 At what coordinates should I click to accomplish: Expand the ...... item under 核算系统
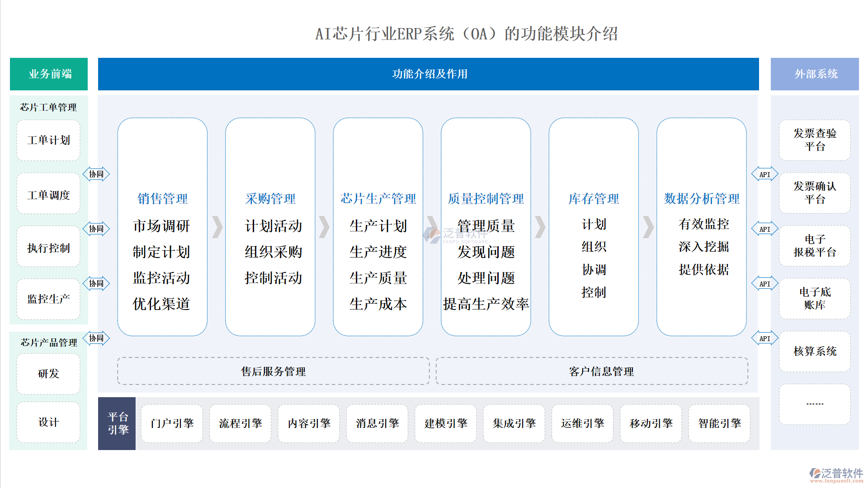(814, 404)
